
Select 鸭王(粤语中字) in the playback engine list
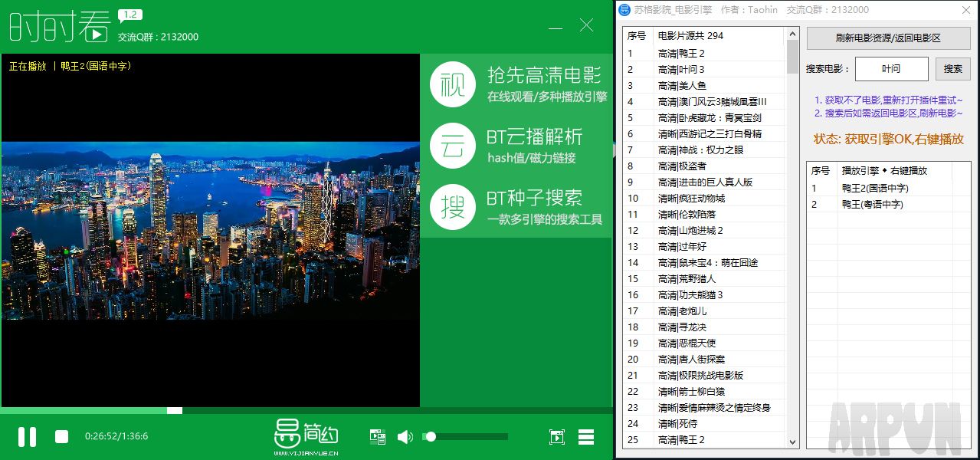point(877,204)
